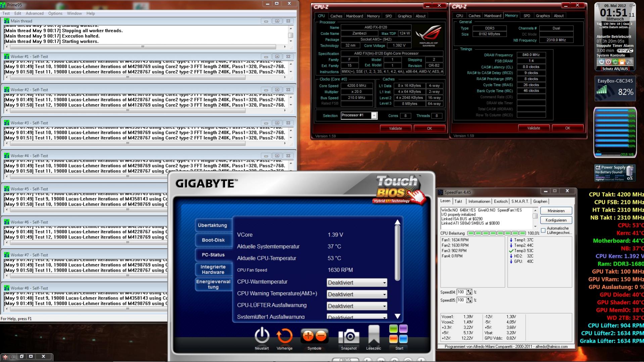The width and height of the screenshot is (644, 362).
Task: Toggle Schutz AN/AUS in the clock gadget
Action: coord(615,69)
